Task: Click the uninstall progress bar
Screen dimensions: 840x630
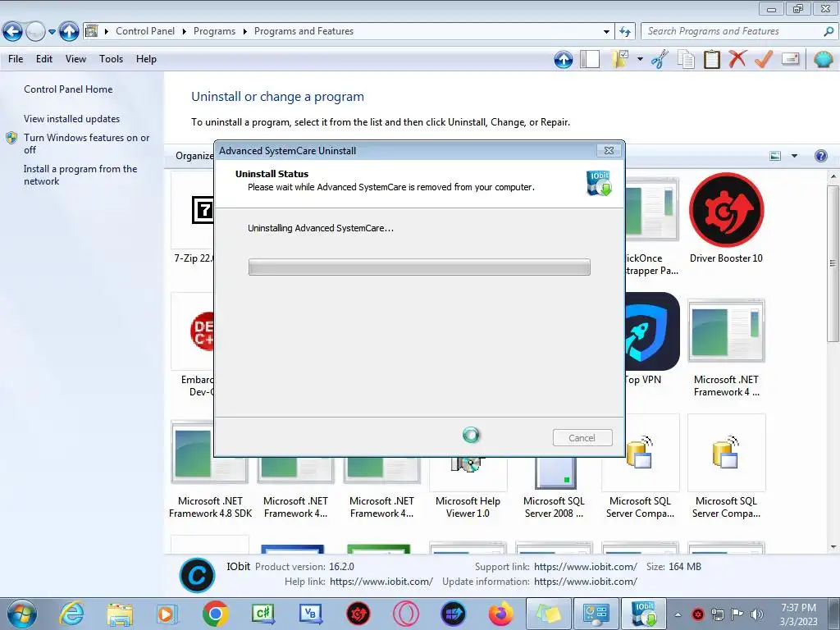Action: (x=419, y=267)
